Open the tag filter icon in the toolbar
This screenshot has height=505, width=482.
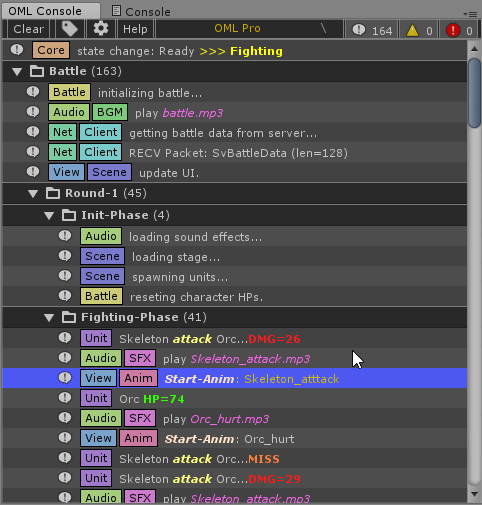click(x=69, y=29)
